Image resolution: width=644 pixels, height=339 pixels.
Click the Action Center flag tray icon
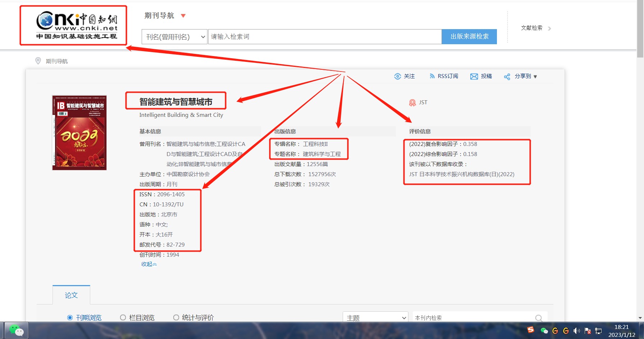click(x=588, y=331)
